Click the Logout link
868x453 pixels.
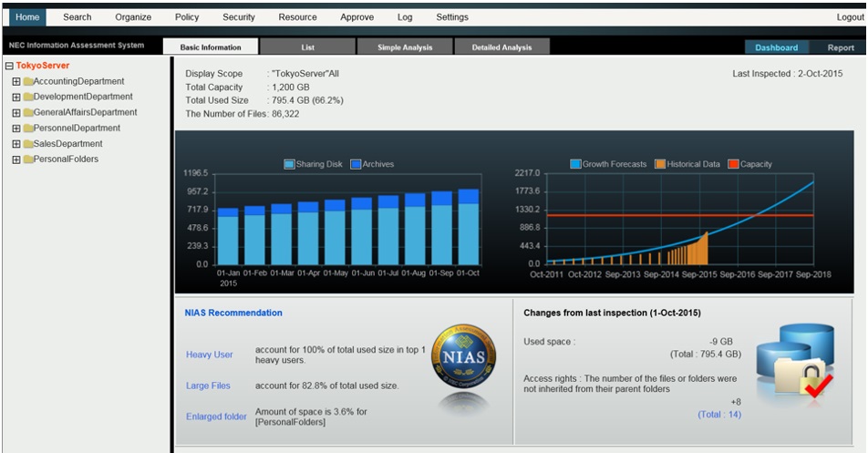850,17
